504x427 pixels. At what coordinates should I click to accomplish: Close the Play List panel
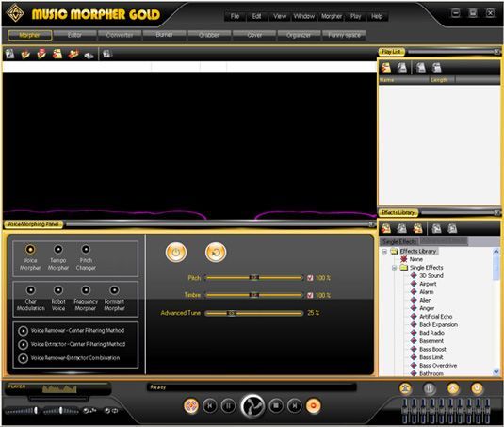[x=496, y=52]
